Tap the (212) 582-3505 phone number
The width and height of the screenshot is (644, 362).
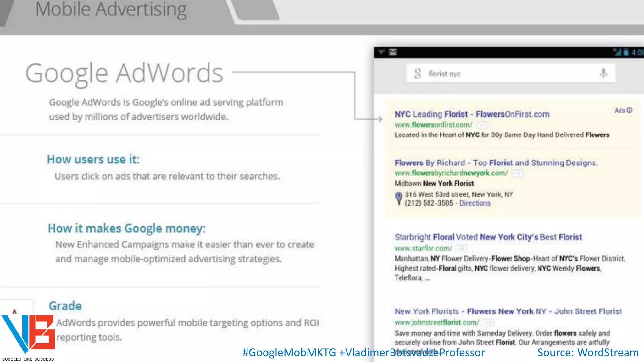tap(429, 203)
